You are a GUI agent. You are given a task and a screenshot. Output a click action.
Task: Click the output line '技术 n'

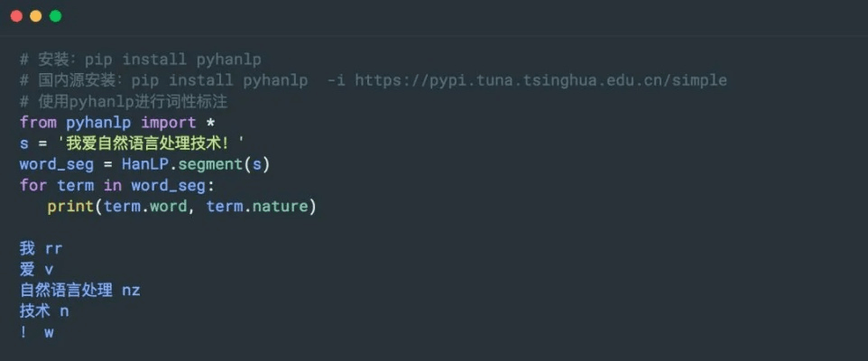coord(44,311)
